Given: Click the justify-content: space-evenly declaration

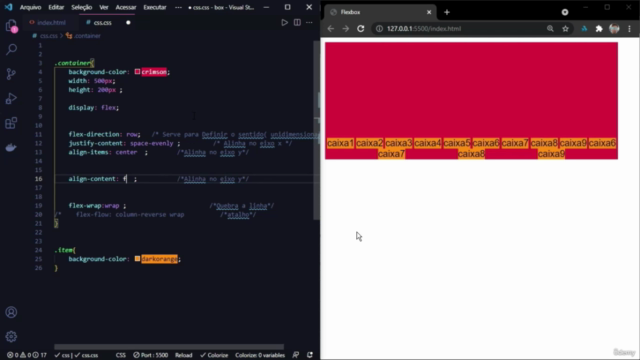Looking at the screenshot, I should 124,143.
